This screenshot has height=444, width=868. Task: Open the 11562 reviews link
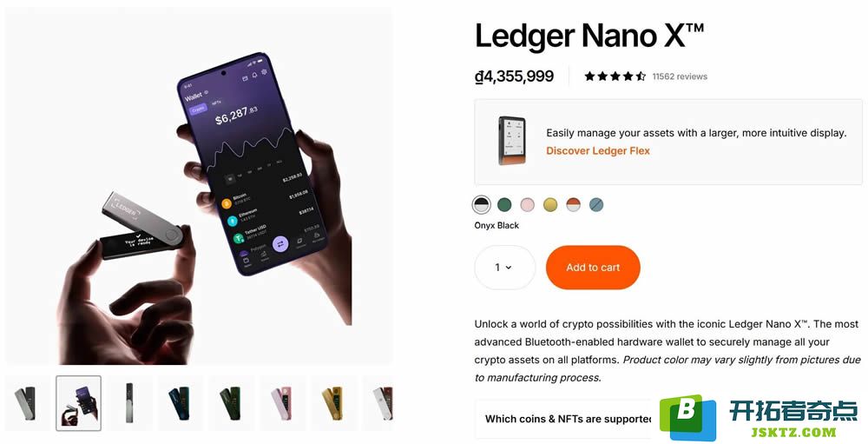click(x=680, y=76)
